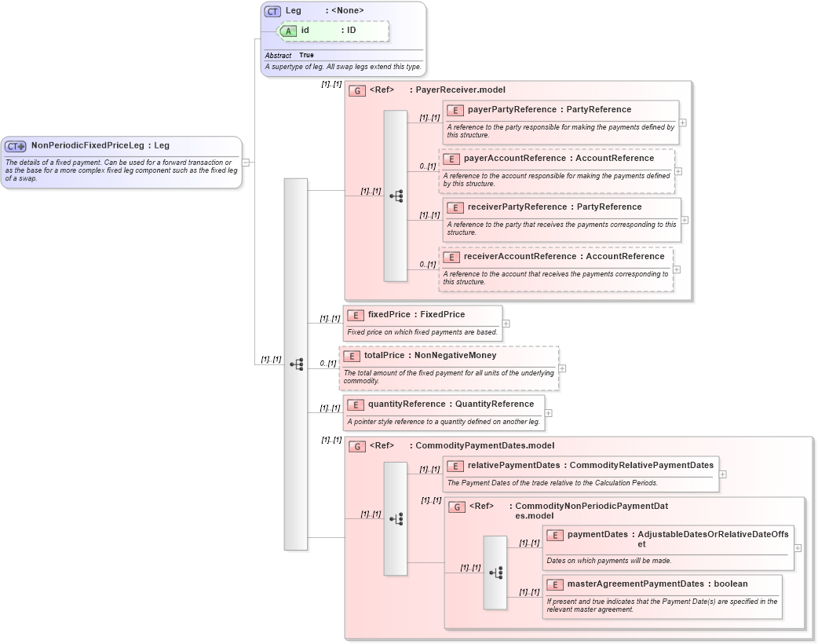
Task: Expand the relativePaymentDates element
Action: coord(722,474)
